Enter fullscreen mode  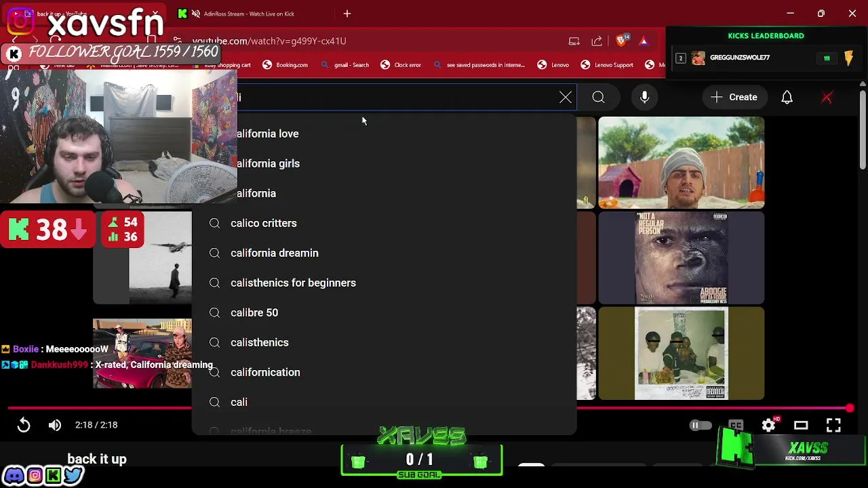[833, 426]
